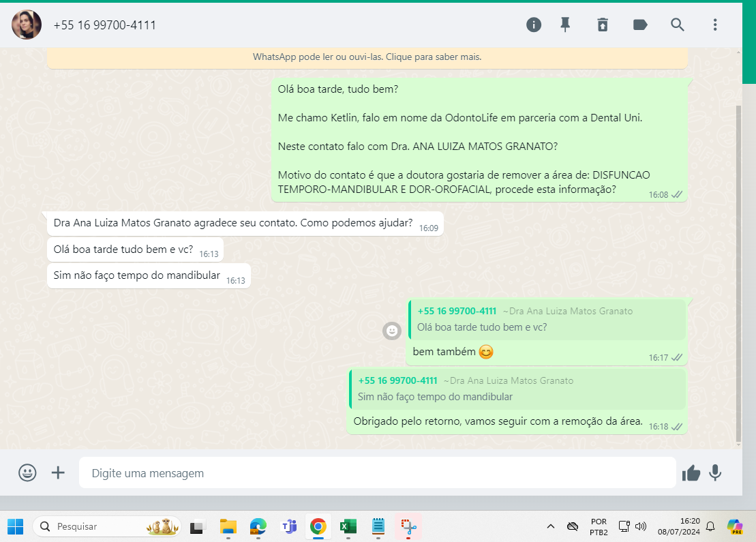Open the Windows Start menu

[15, 526]
